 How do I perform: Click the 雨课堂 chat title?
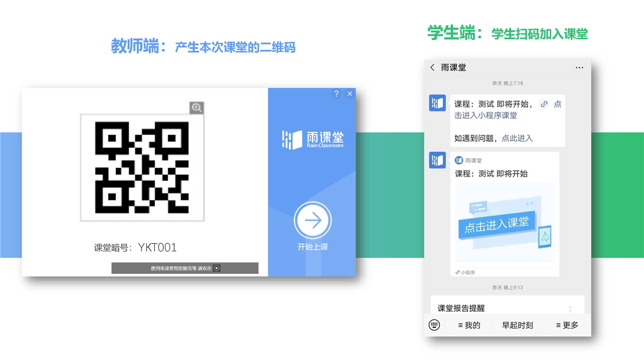(x=453, y=67)
